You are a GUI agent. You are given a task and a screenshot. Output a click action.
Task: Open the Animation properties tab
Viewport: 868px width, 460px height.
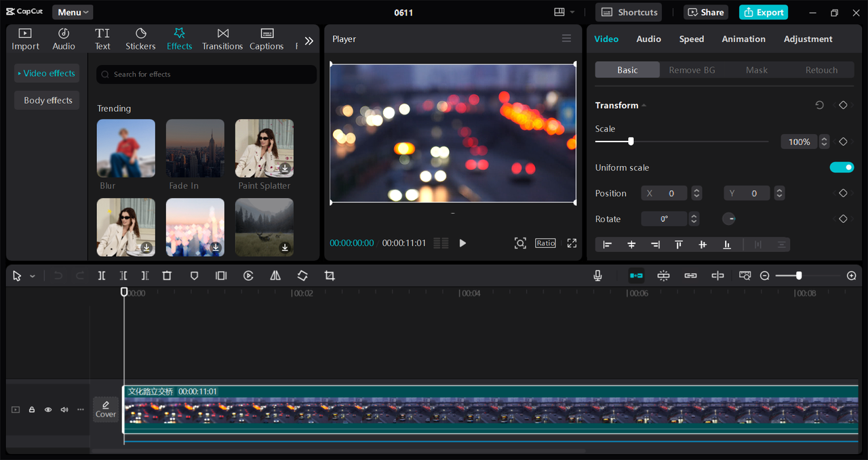point(743,39)
